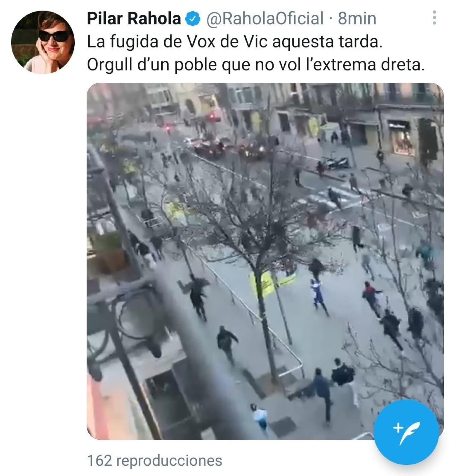Open Pilar Rahola's profile avatar photo

(x=43, y=42)
